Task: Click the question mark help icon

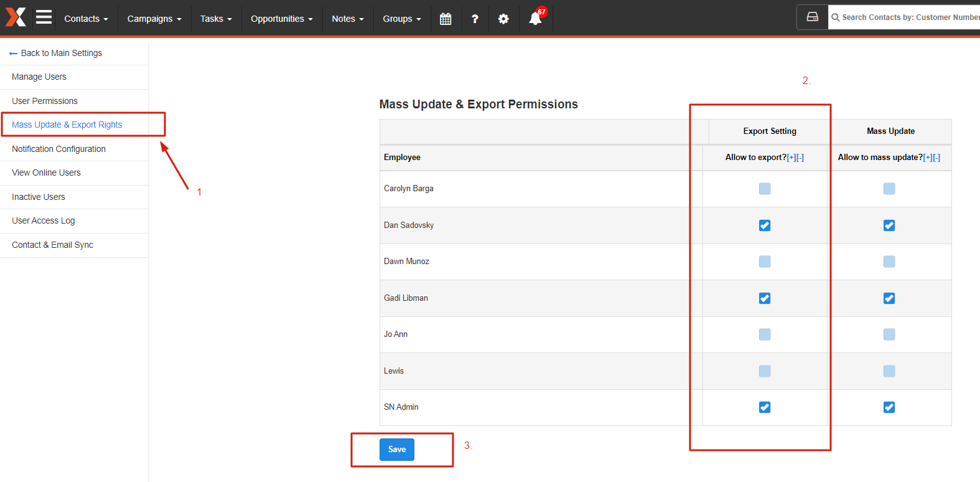Action: [x=475, y=19]
